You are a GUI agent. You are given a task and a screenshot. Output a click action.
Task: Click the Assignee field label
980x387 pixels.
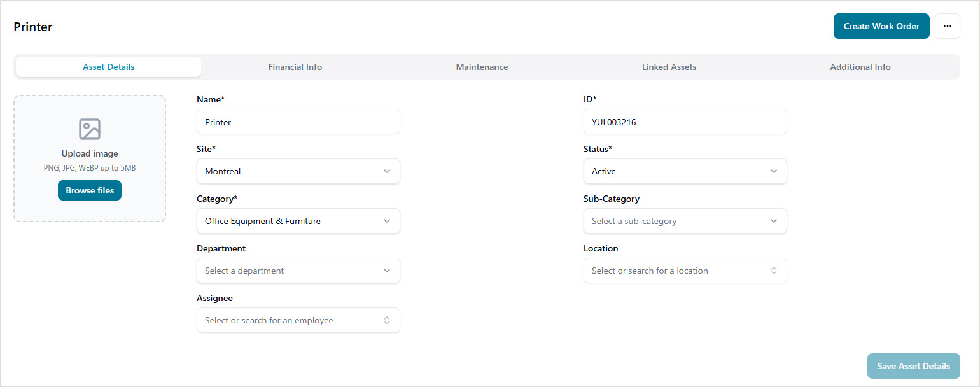(214, 298)
